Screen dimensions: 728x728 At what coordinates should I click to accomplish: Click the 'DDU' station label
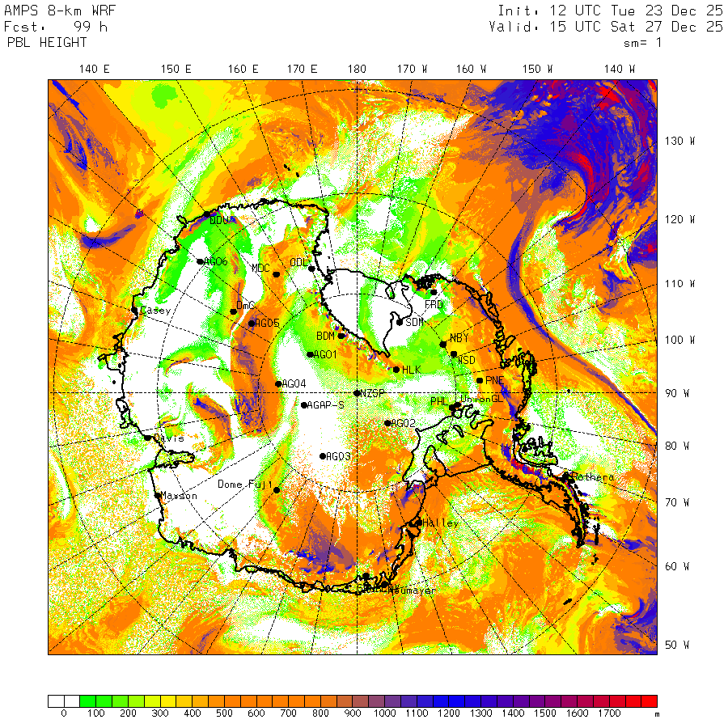[x=219, y=221]
